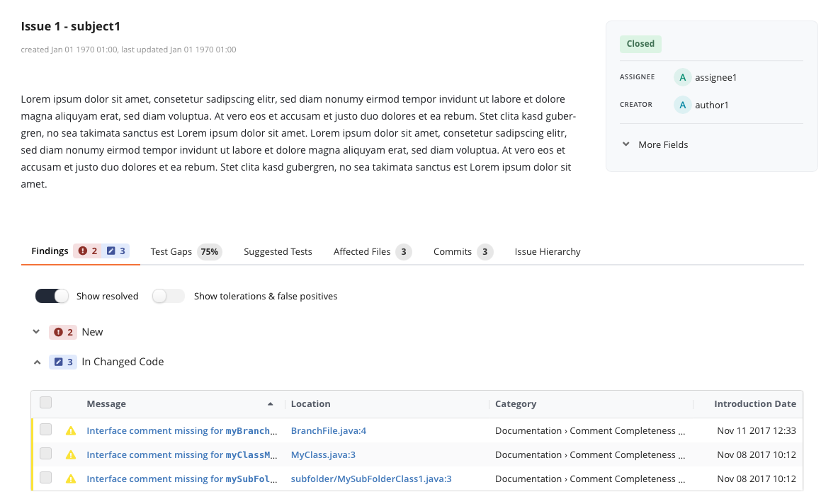
Task: Tick the checkbox for the BranchFile.java row
Action: 46,430
